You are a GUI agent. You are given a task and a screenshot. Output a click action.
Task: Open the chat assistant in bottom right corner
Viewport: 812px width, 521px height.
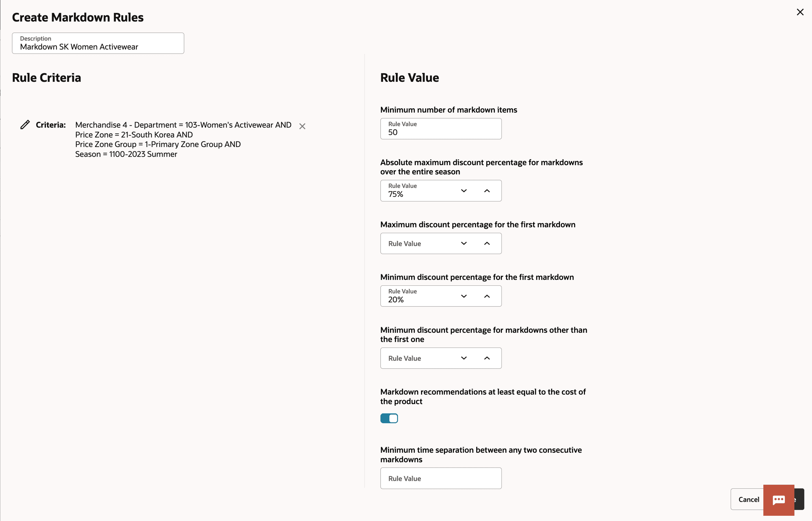779,500
